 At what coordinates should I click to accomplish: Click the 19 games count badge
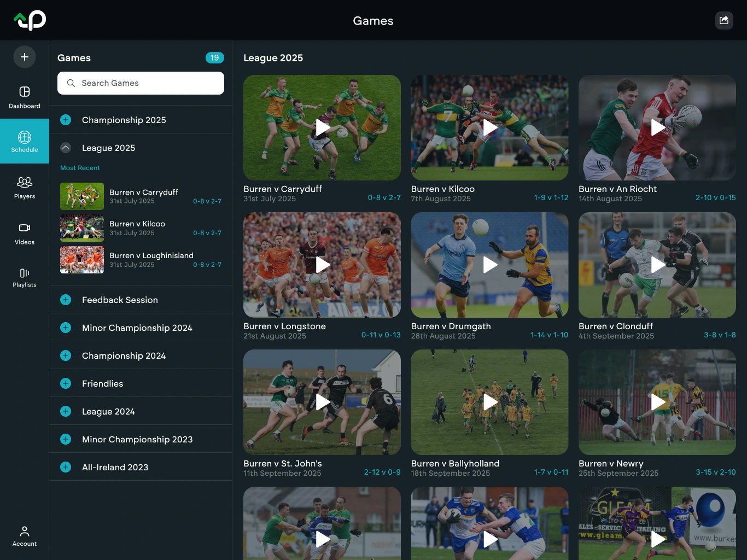(215, 57)
